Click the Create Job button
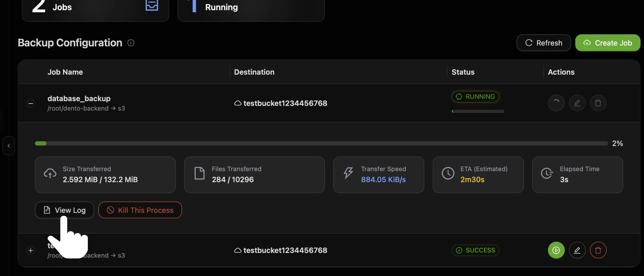Viewport: 644px width, 276px height. pyautogui.click(x=608, y=43)
